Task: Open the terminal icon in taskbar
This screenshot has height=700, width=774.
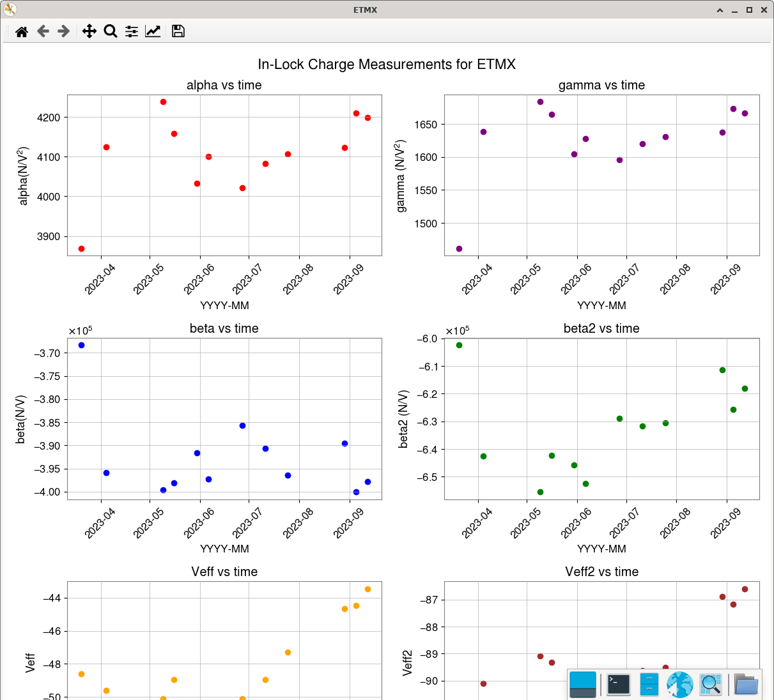Action: pyautogui.click(x=619, y=685)
